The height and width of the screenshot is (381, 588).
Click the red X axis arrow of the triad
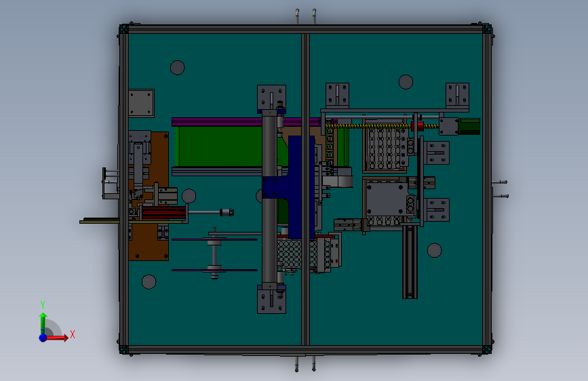[x=57, y=338]
